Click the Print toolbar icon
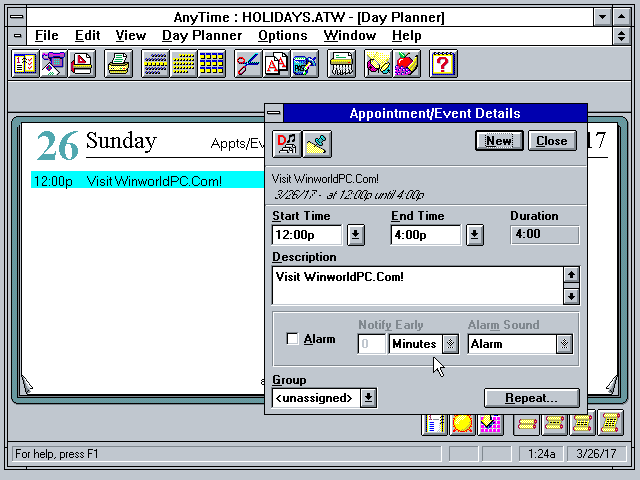640x480 pixels. coord(118,64)
